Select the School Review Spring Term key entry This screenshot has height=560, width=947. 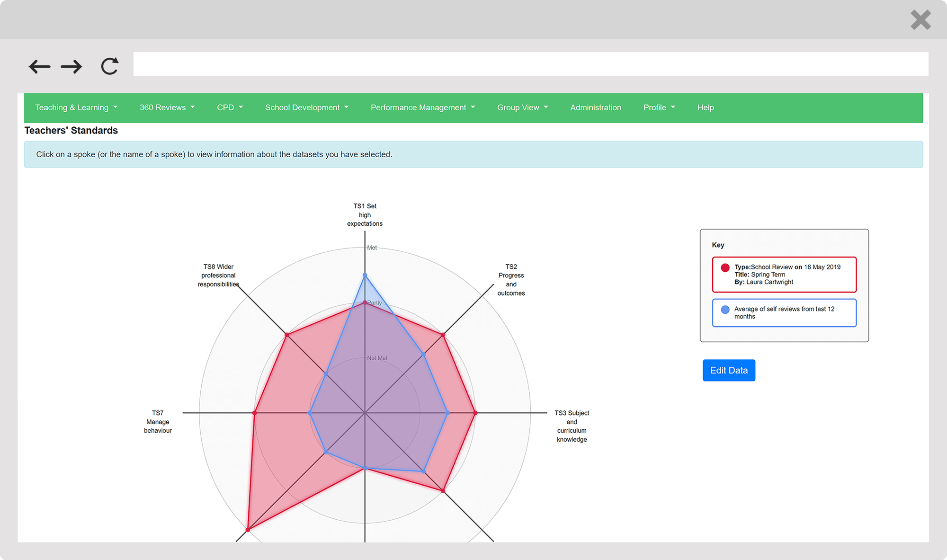pos(784,275)
